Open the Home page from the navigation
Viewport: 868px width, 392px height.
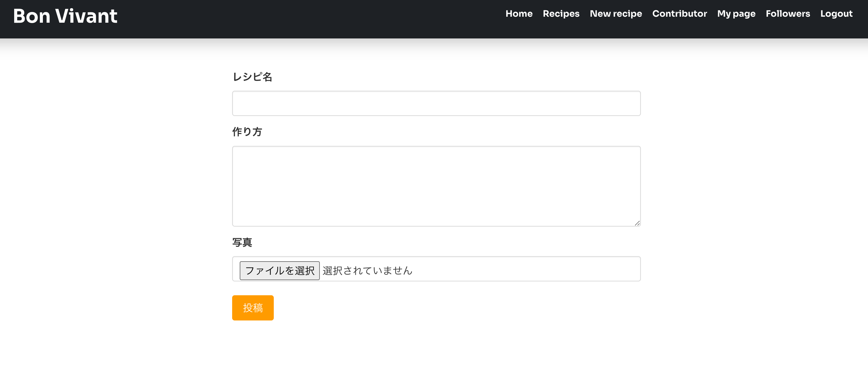click(519, 14)
